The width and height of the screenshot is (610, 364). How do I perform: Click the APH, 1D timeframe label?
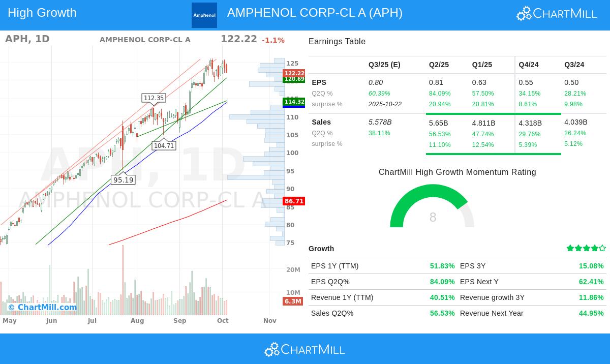[27, 39]
